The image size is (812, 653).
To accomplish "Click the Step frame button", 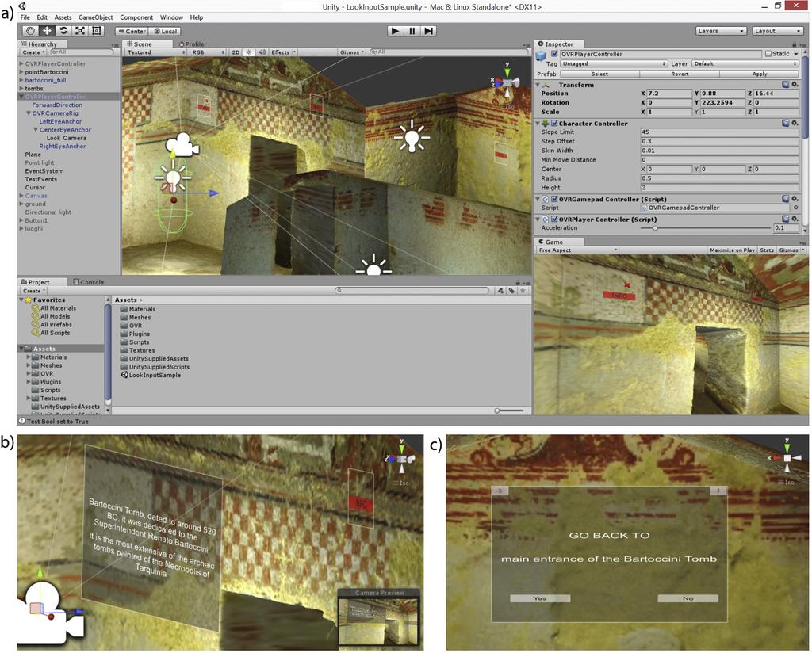I will click(428, 31).
